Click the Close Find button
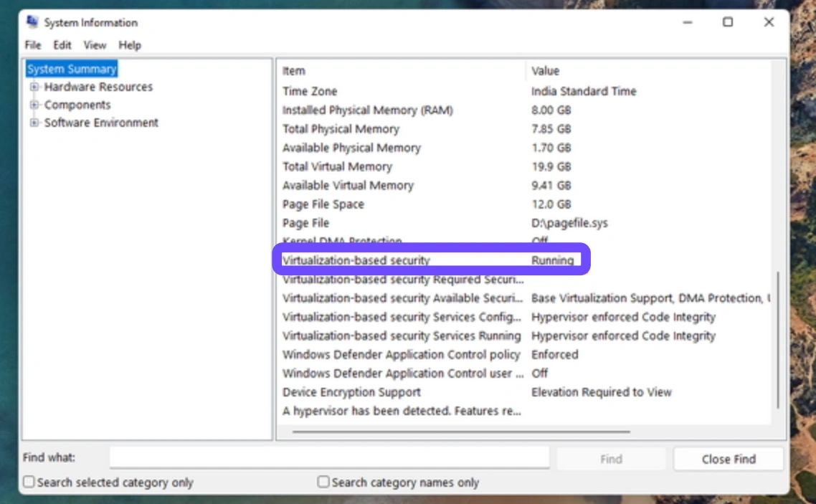Screen dimensions: 816x504 (728, 459)
